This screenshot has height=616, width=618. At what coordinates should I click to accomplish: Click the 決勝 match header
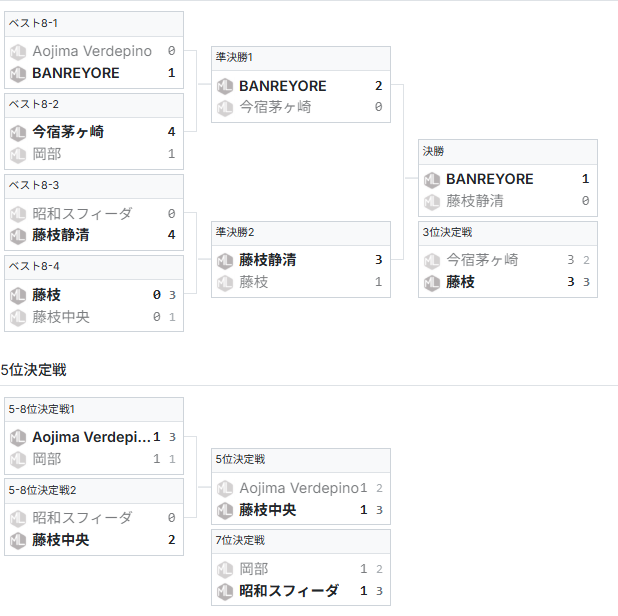(507, 151)
